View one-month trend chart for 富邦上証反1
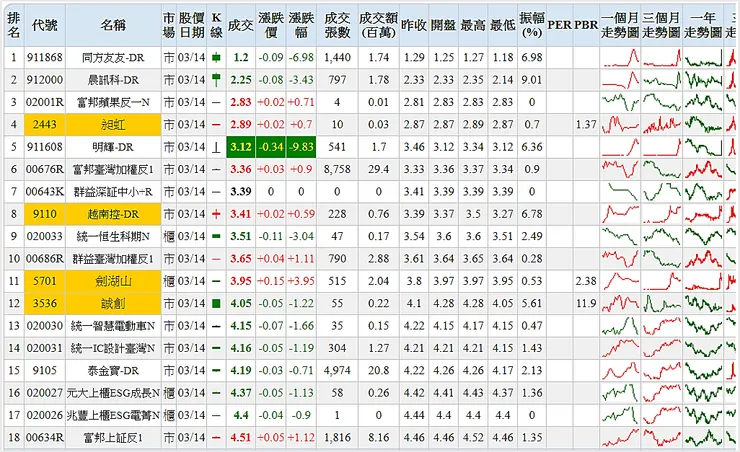The height and width of the screenshot is (452, 740). (620, 438)
